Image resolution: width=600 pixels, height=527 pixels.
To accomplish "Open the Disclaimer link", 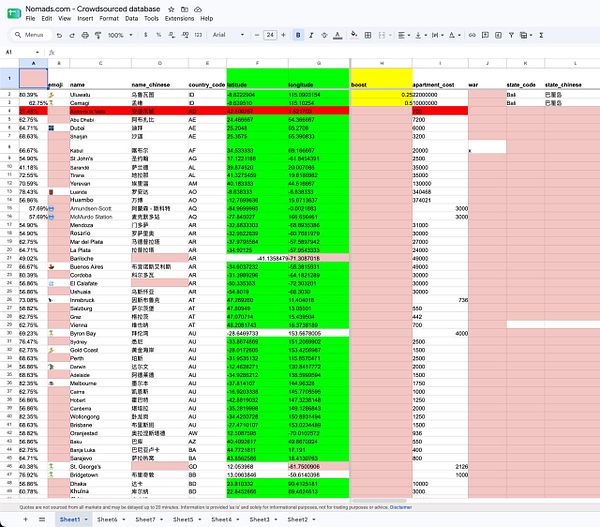I will pyautogui.click(x=401, y=507).
